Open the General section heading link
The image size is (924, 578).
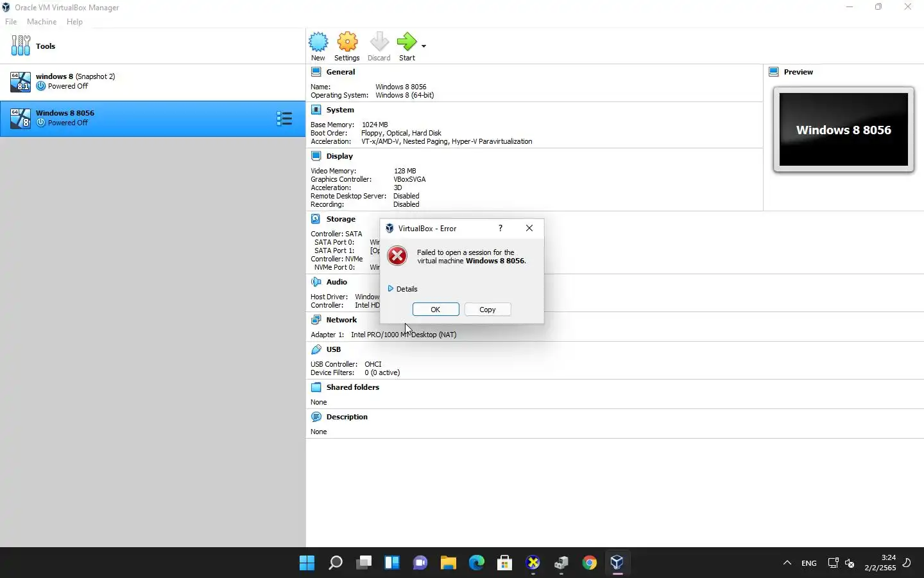341,72
